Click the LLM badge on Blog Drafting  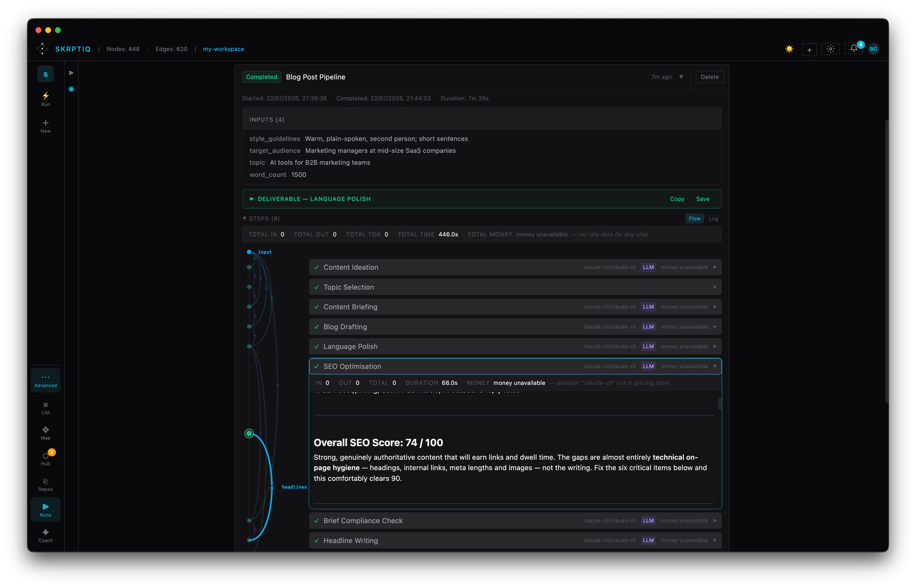648,327
